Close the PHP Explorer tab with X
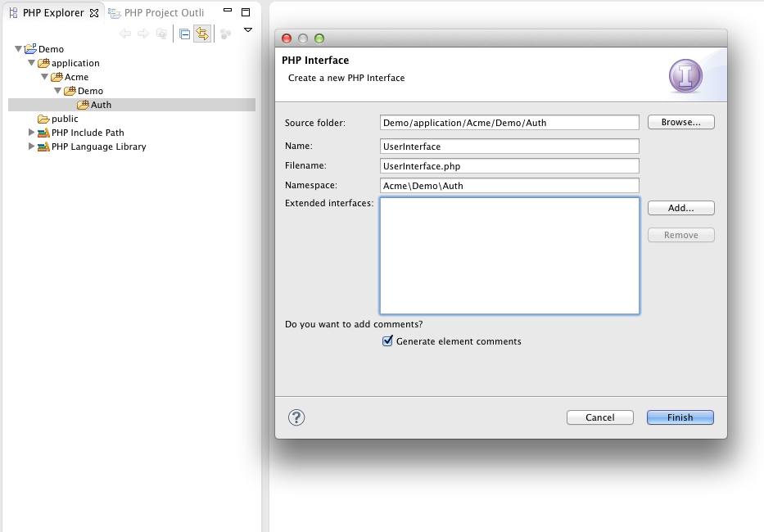Screen dimensions: 764x532 [x=94, y=13]
